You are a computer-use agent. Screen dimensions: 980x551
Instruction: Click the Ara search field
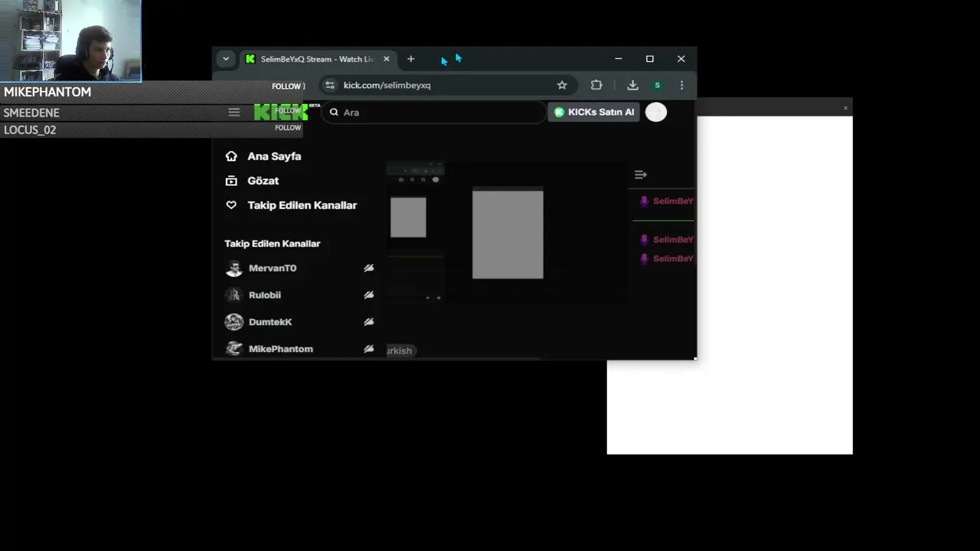click(433, 112)
